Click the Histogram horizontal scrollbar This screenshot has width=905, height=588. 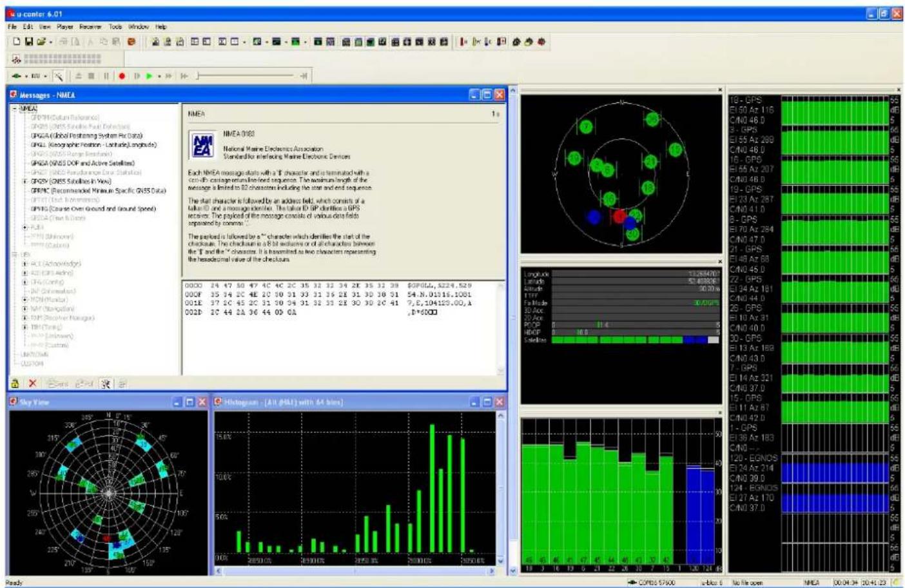tap(355, 571)
